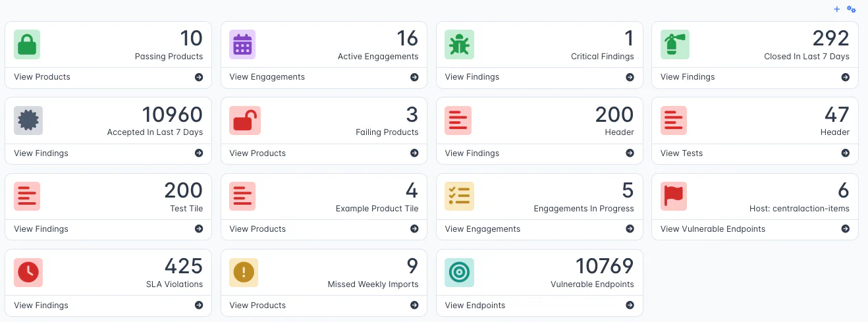Click arrow next to View Vulnerable Endpoints
The image size is (868, 322).
pos(845,229)
